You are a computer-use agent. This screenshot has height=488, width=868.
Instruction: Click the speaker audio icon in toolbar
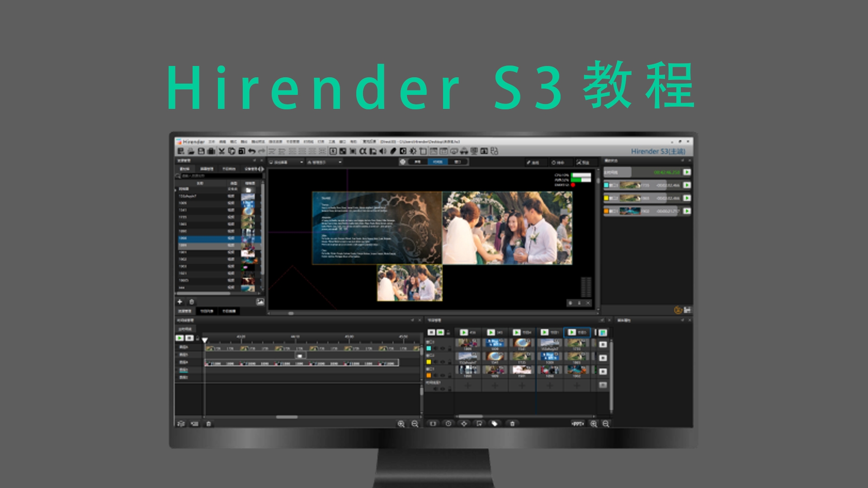point(382,151)
